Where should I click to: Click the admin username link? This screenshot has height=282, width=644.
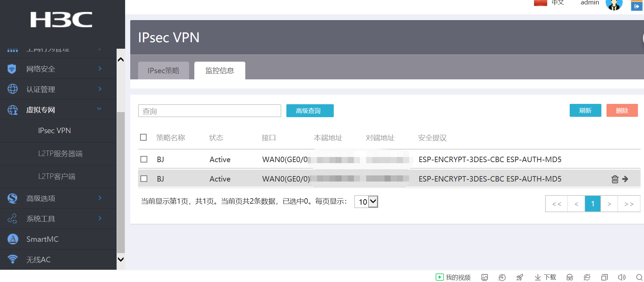590,3
